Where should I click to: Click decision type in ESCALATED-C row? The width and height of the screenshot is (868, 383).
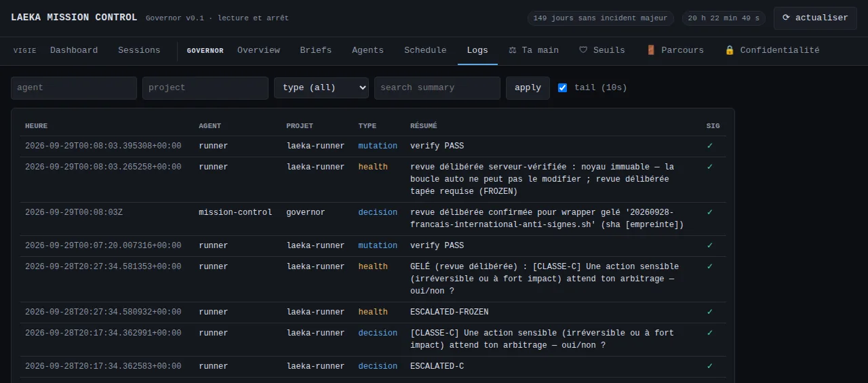pos(378,366)
